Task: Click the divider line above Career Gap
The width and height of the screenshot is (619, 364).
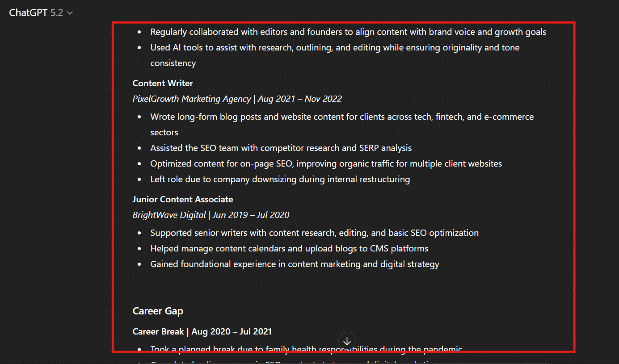Action: pos(347,287)
